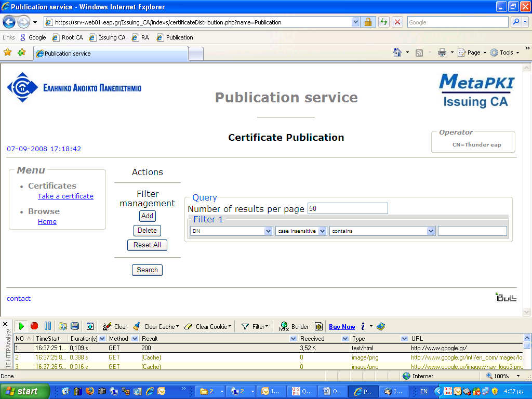This screenshot has height=399, width=532.
Task: Open the RA favorite in Links bar
Action: pos(140,37)
